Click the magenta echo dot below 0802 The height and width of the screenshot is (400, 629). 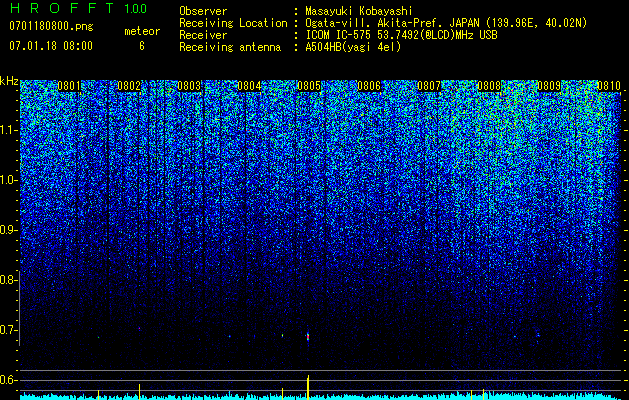tap(139, 328)
